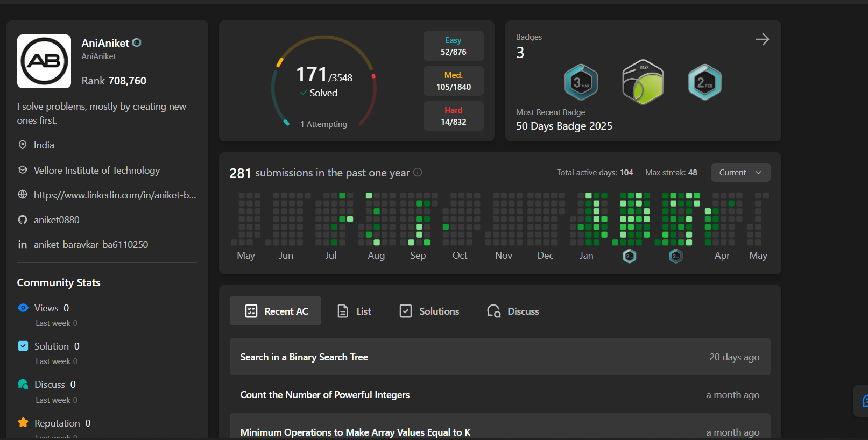This screenshot has height=440, width=868.
Task: Click the Solution checkbox icon in stats
Action: click(23, 346)
